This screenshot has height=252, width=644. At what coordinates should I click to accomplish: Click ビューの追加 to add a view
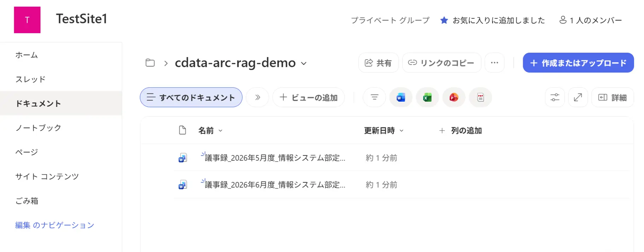pyautogui.click(x=309, y=97)
